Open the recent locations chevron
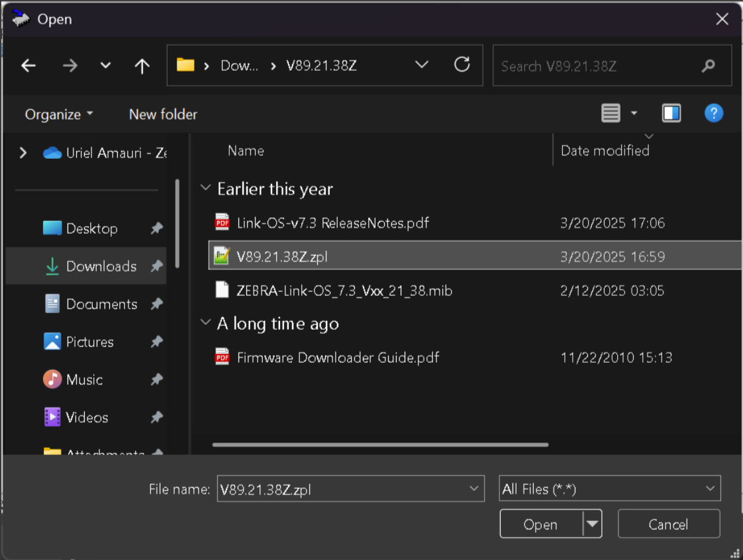 106,66
